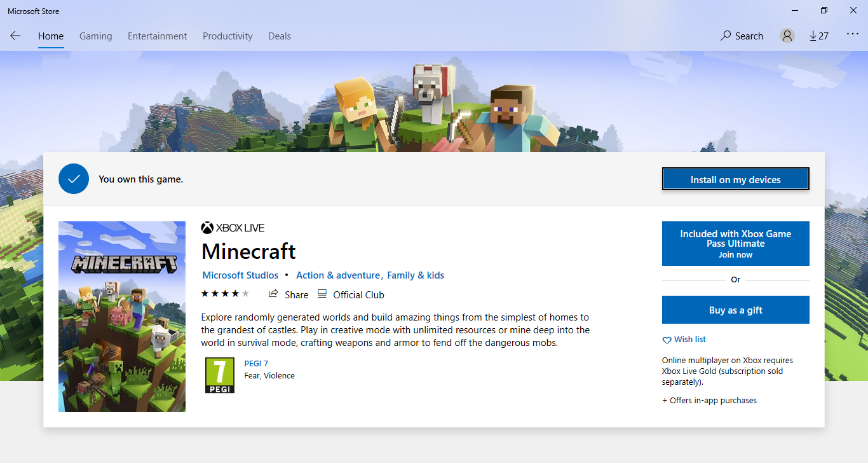Click the Share icon
This screenshot has height=463, width=868.
pos(273,294)
